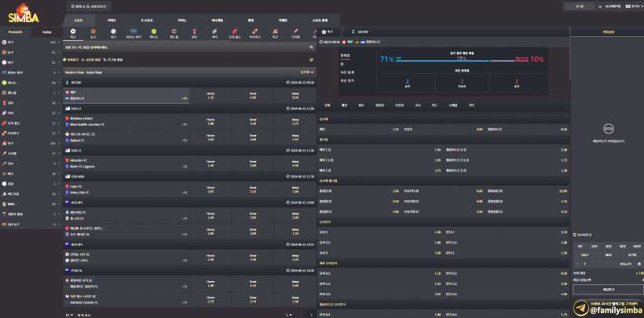
Task: Open the SIMBA logo home link
Action: [24, 13]
